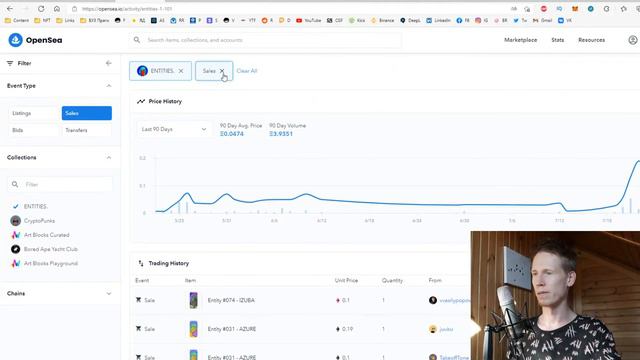Collapse filter sidebar with left arrow

109,63
